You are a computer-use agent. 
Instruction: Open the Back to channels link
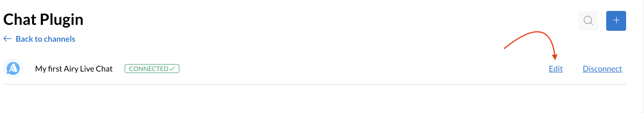45,39
